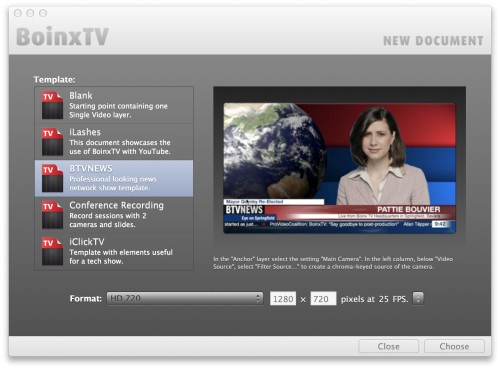
Task: Click 'showcases the use of BoinxTV with YouTube' description
Action: tap(120, 147)
